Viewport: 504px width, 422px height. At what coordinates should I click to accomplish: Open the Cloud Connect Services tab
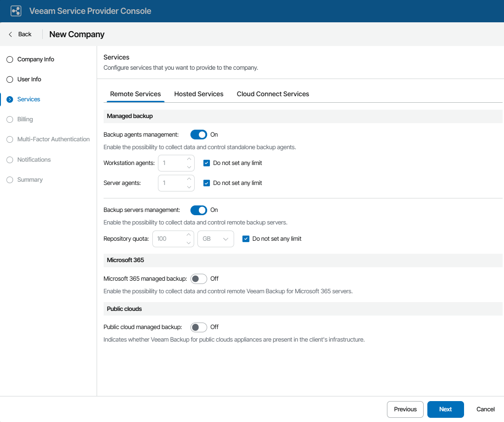click(x=273, y=94)
